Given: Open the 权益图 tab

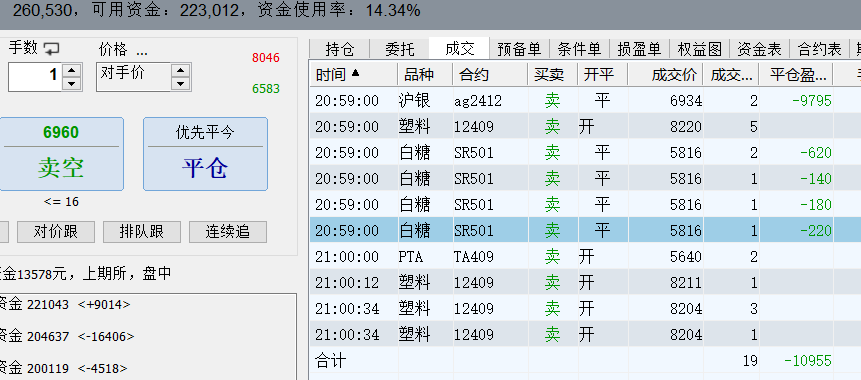Looking at the screenshot, I should coord(699,49).
